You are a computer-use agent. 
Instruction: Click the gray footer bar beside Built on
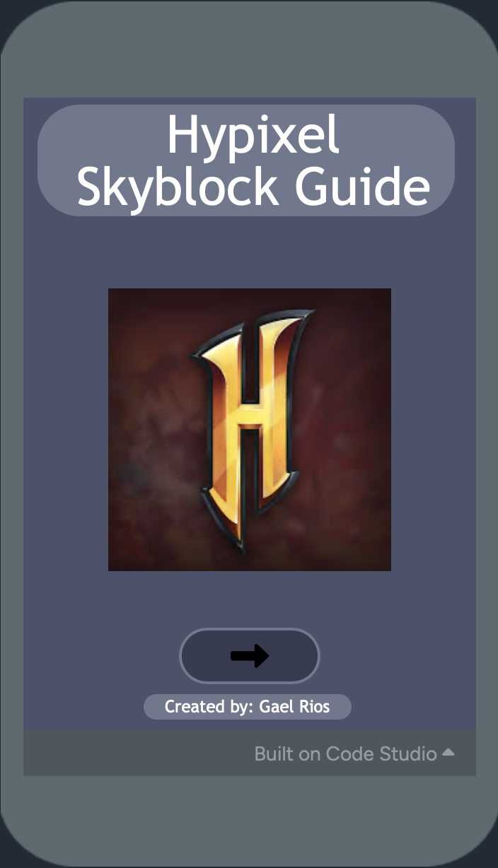(x=134, y=753)
